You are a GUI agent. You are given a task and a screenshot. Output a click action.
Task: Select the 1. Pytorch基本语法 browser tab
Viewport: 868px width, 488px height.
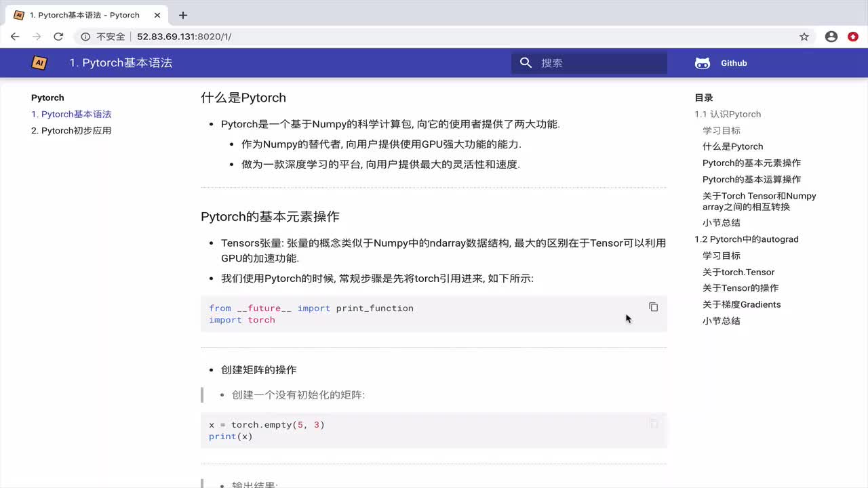point(85,15)
